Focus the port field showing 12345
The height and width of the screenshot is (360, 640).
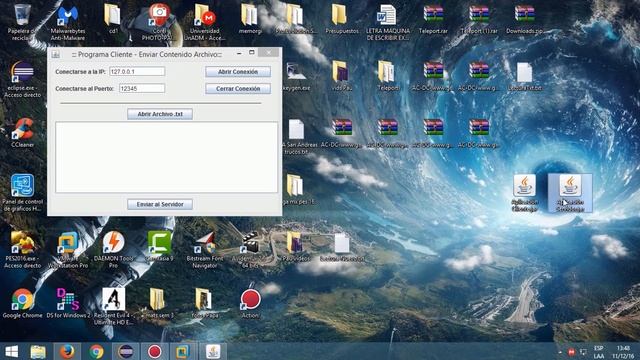coord(142,88)
